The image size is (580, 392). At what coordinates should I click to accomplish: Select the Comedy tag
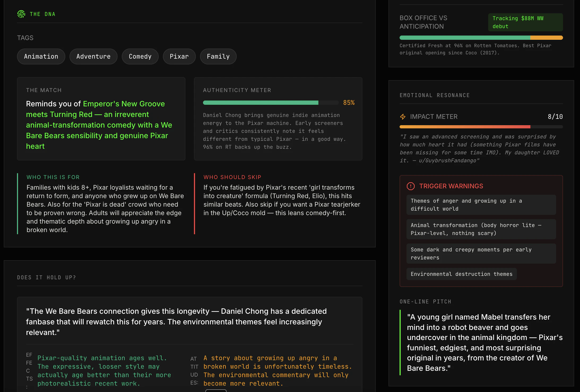(140, 56)
